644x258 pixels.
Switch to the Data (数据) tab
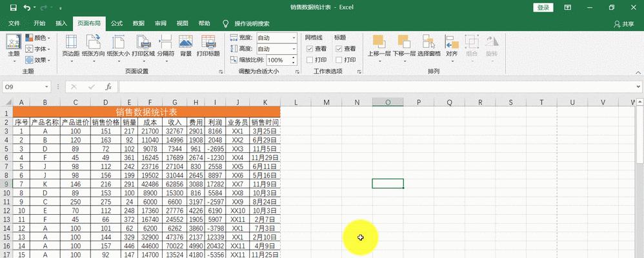(138, 23)
